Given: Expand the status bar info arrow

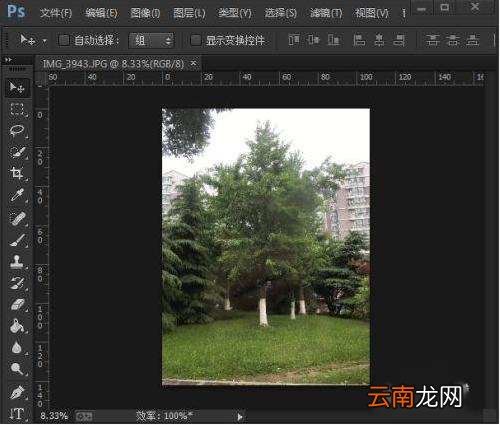Looking at the screenshot, I should point(240,416).
